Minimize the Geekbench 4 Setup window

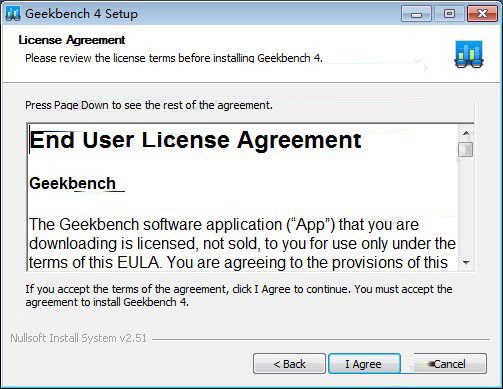tap(416, 14)
